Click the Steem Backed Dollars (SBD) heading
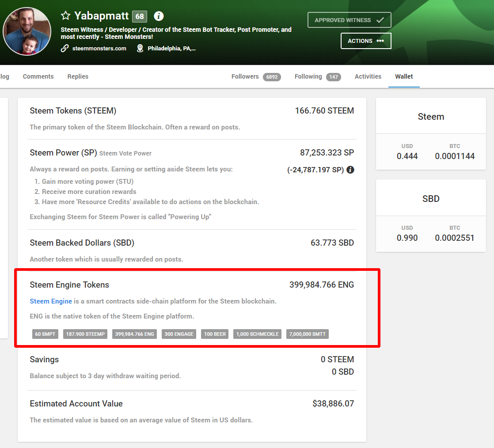 82,243
